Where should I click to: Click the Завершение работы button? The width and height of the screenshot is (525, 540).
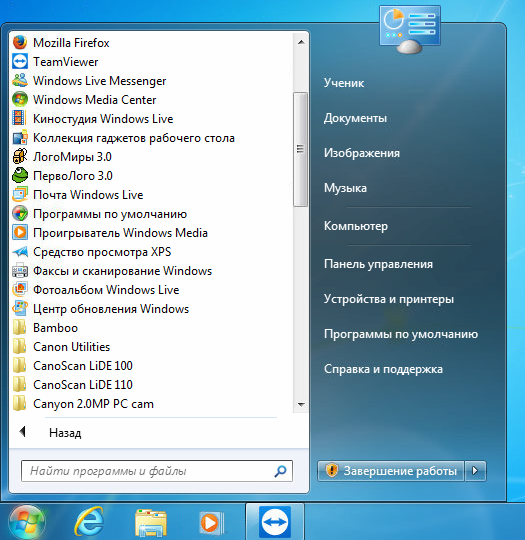click(x=391, y=470)
